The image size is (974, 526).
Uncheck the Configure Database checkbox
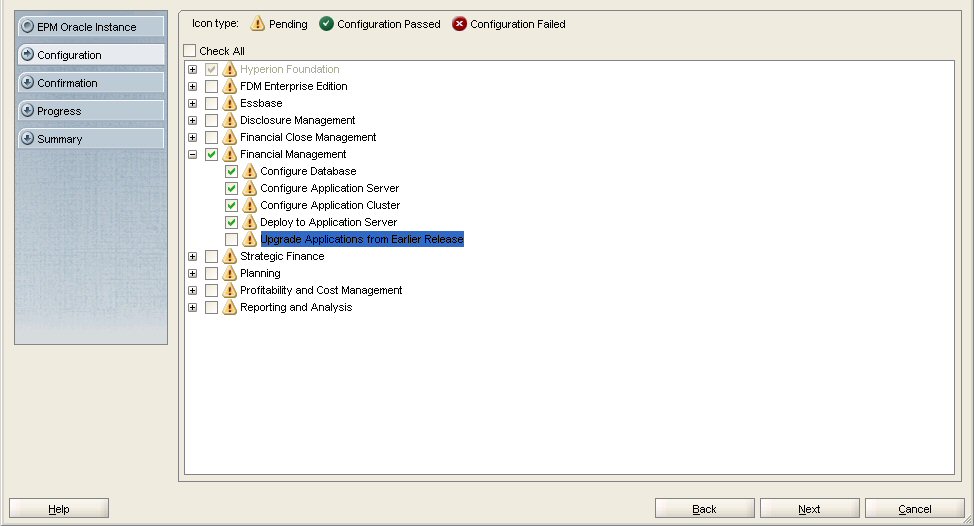click(x=231, y=171)
